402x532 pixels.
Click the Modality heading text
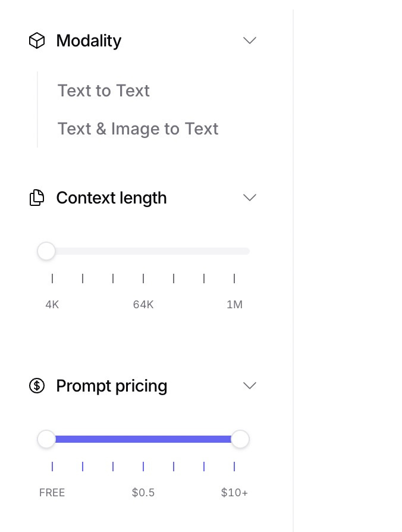[x=89, y=40]
